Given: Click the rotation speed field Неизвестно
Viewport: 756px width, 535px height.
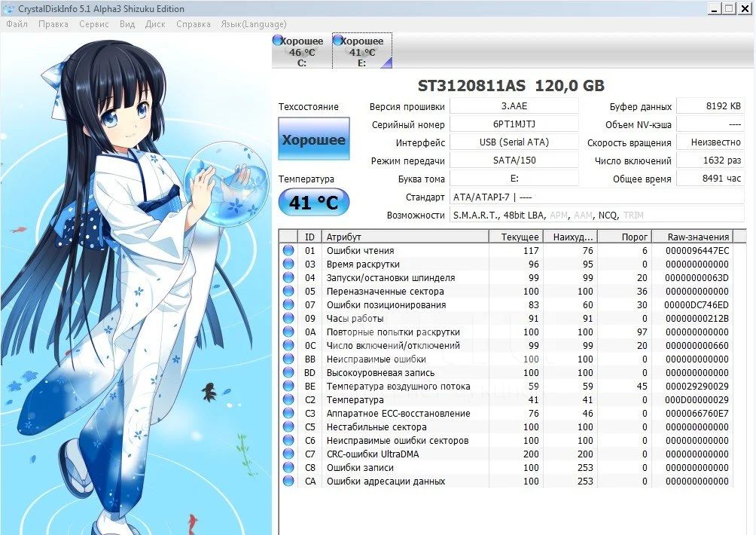Looking at the screenshot, I should click(711, 142).
